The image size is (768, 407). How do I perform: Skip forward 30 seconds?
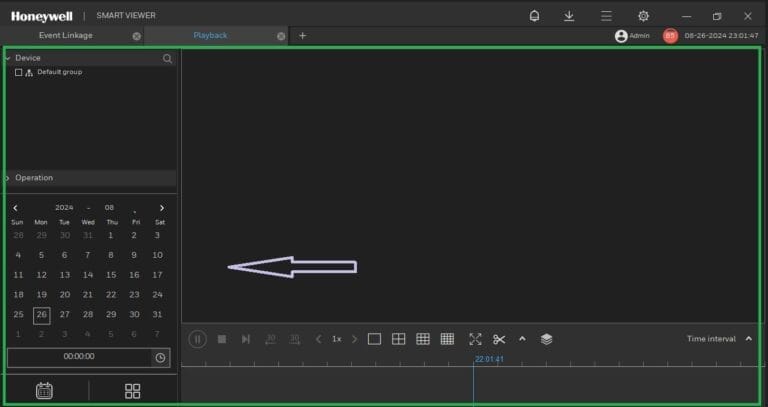pos(294,339)
